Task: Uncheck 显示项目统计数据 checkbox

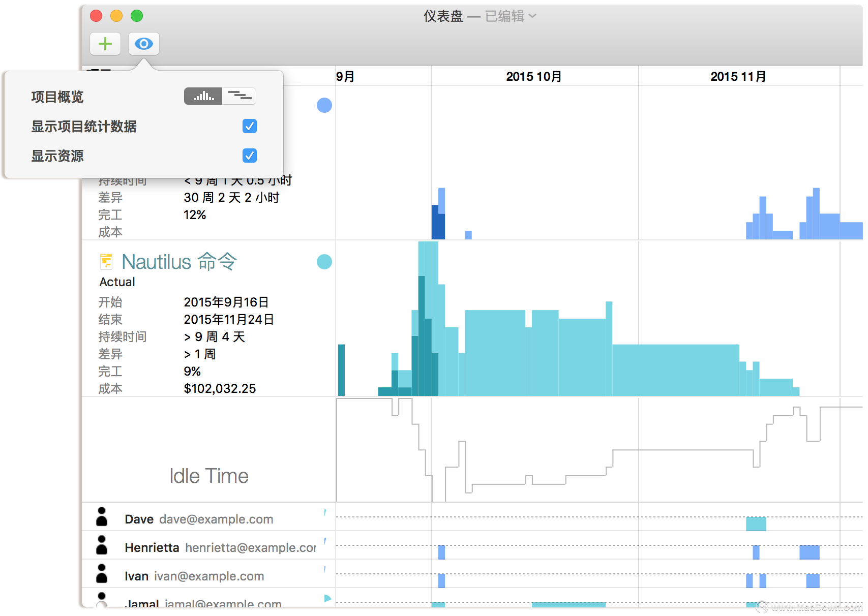Action: point(250,126)
